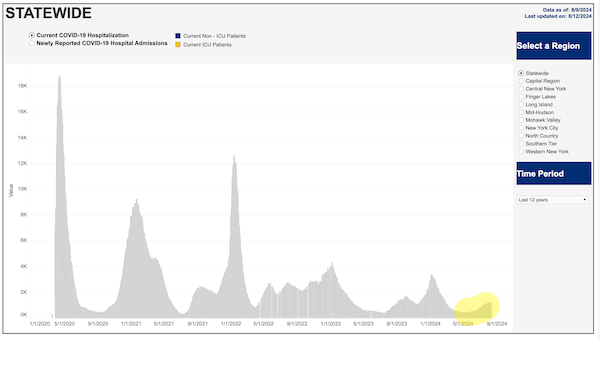Image resolution: width=600 pixels, height=382 pixels.
Task: Click the Time Period header
Action: [x=554, y=173]
